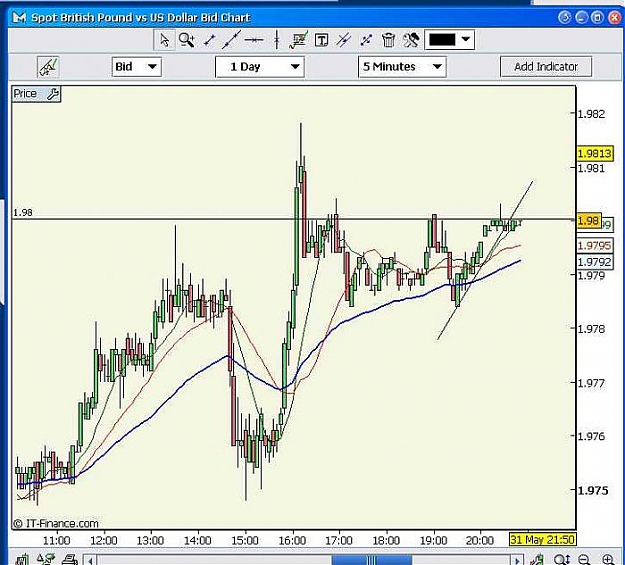Click the IT-Finance.com copyright link
The image size is (625, 565).
56,523
